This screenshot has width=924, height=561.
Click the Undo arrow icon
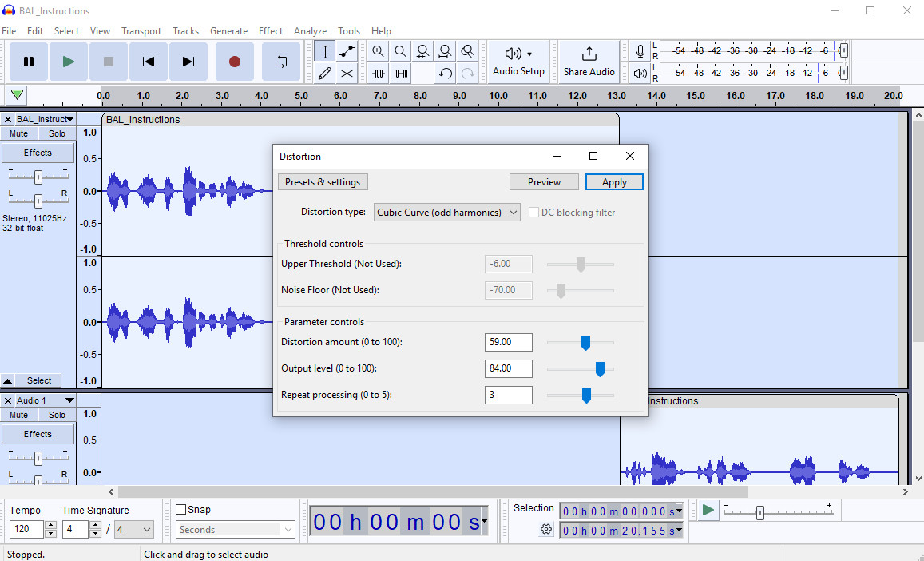click(445, 73)
